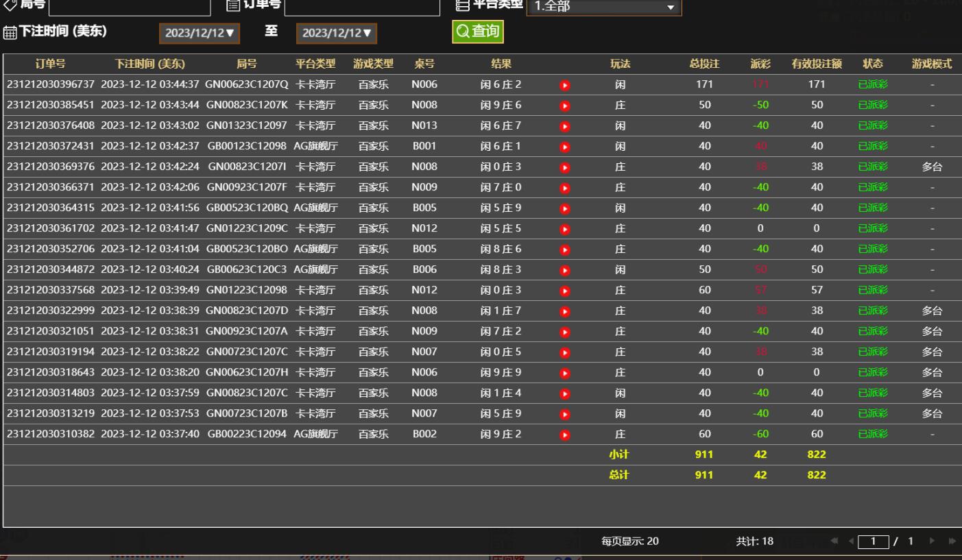The image size is (962, 560).
Task: Jump to the last page arrow
Action: tap(951, 541)
